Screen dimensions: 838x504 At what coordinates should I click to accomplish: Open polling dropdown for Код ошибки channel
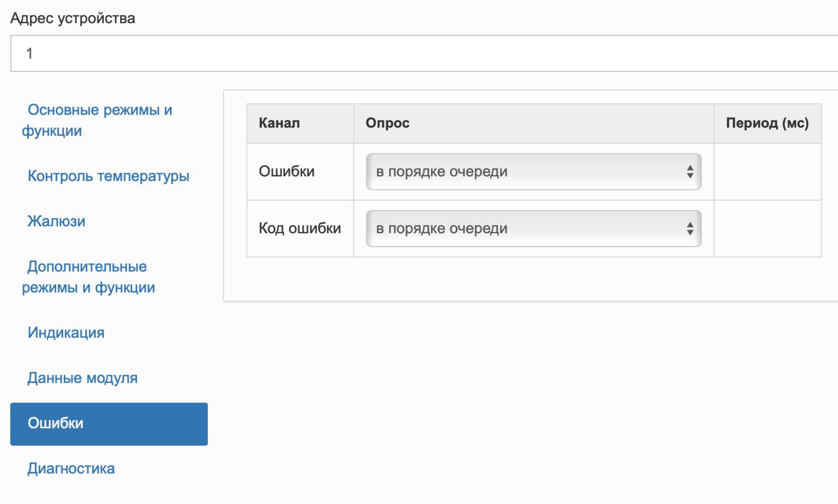click(525, 229)
